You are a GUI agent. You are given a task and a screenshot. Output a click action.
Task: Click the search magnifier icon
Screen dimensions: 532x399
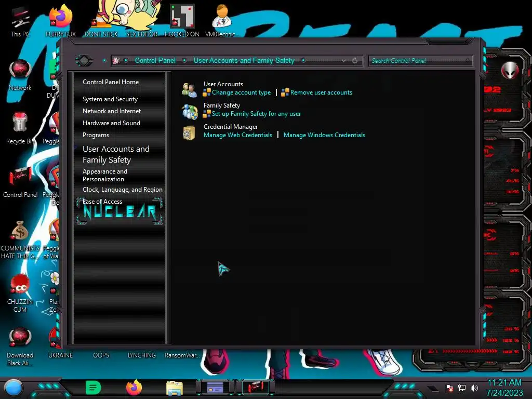(x=468, y=61)
